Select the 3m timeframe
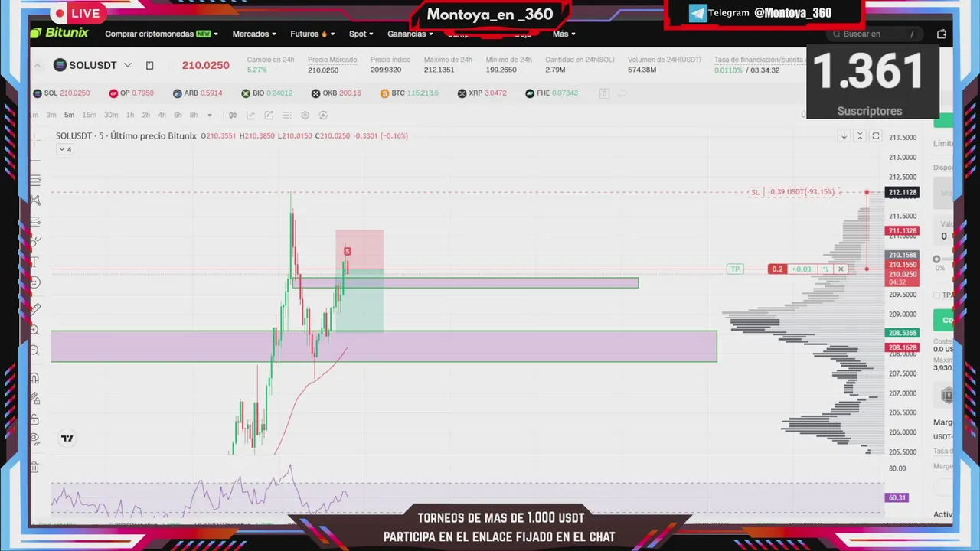 coord(51,116)
